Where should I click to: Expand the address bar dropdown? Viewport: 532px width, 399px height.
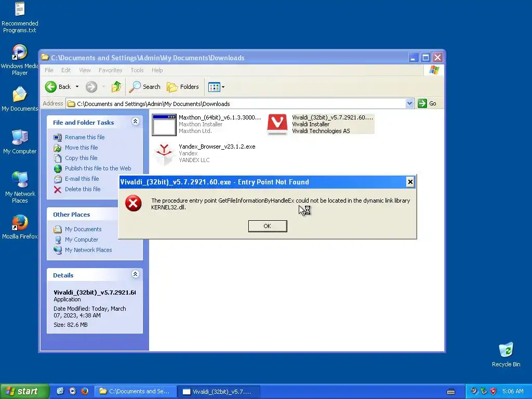click(x=409, y=103)
